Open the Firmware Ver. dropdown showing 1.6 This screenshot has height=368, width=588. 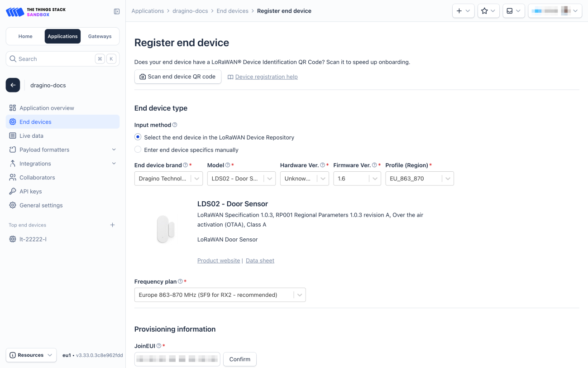(357, 179)
